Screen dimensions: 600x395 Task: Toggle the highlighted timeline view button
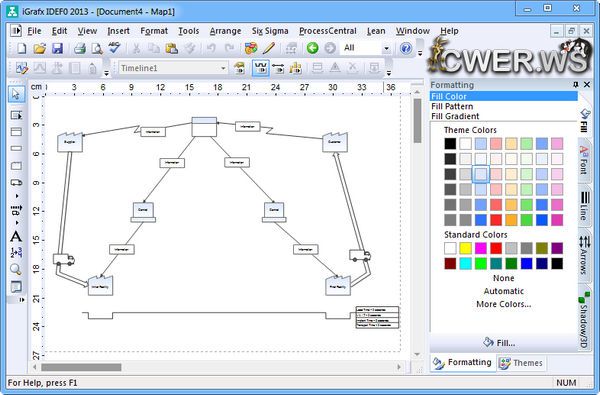[261, 68]
